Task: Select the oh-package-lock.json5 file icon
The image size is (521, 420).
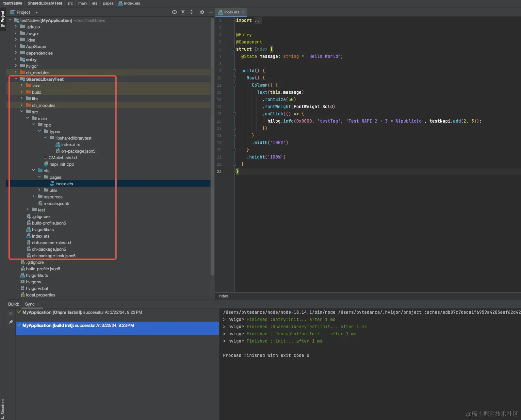Action: point(29,256)
